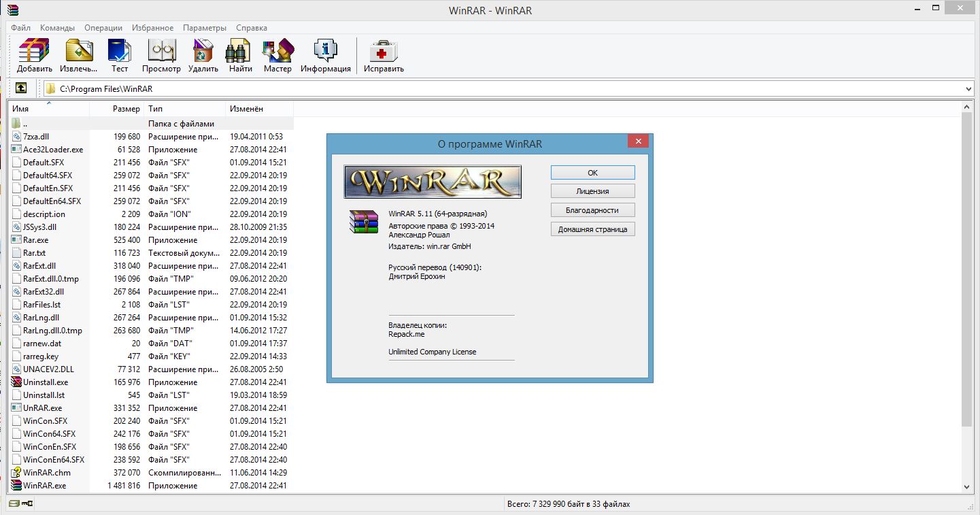
Task: Open the Просмотр toolbar icon
Action: pyautogui.click(x=161, y=51)
